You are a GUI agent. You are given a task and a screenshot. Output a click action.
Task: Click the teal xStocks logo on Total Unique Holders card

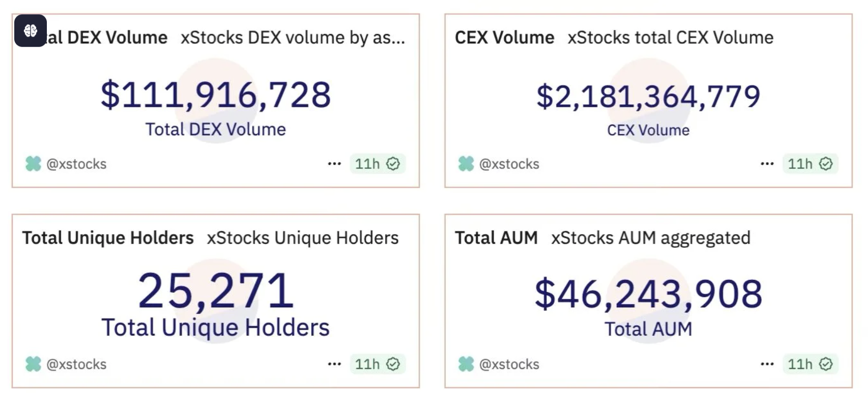[x=33, y=364]
